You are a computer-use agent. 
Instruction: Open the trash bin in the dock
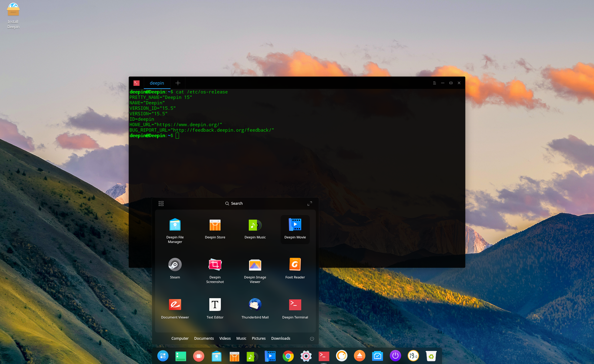(431, 356)
